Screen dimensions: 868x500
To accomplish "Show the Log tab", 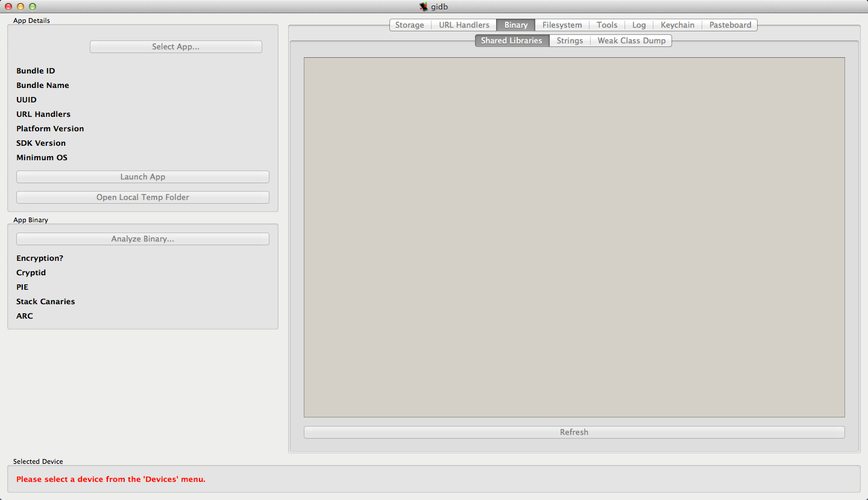I will point(638,25).
